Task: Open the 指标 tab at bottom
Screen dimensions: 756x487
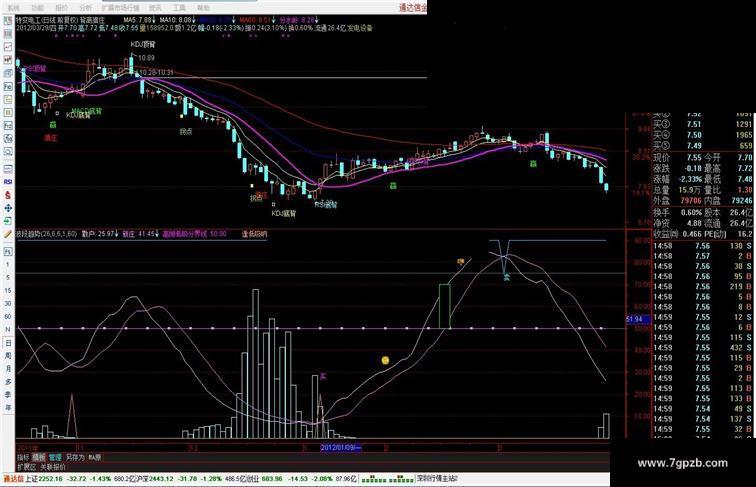Action: [x=23, y=457]
